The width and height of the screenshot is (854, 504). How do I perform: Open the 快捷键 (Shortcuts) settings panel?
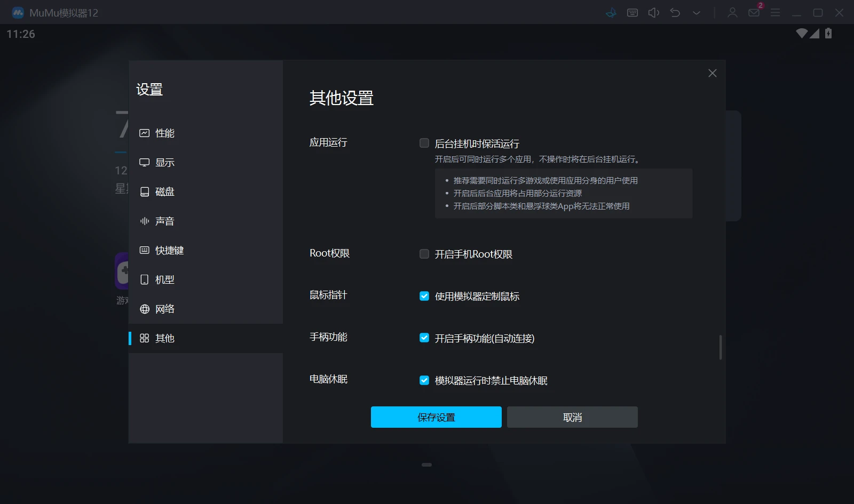[x=169, y=250]
